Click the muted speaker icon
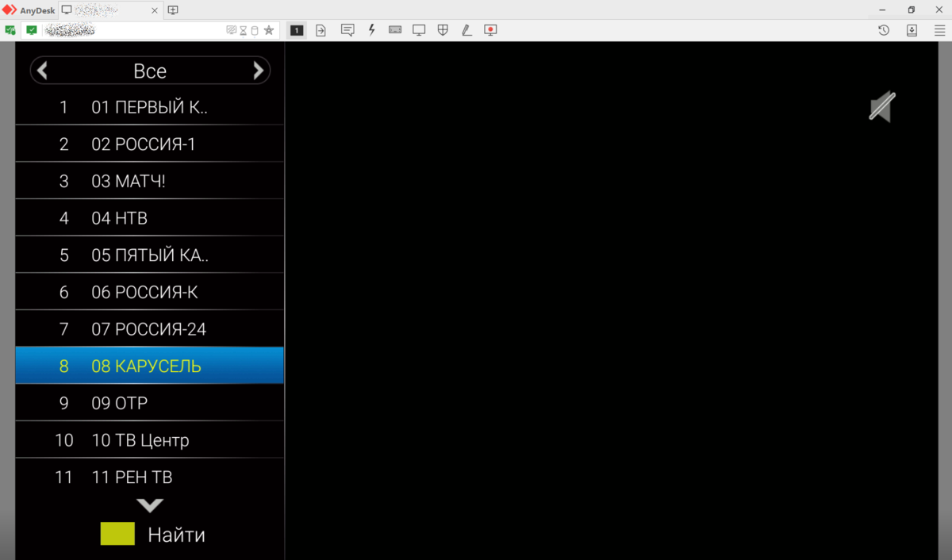 881,107
